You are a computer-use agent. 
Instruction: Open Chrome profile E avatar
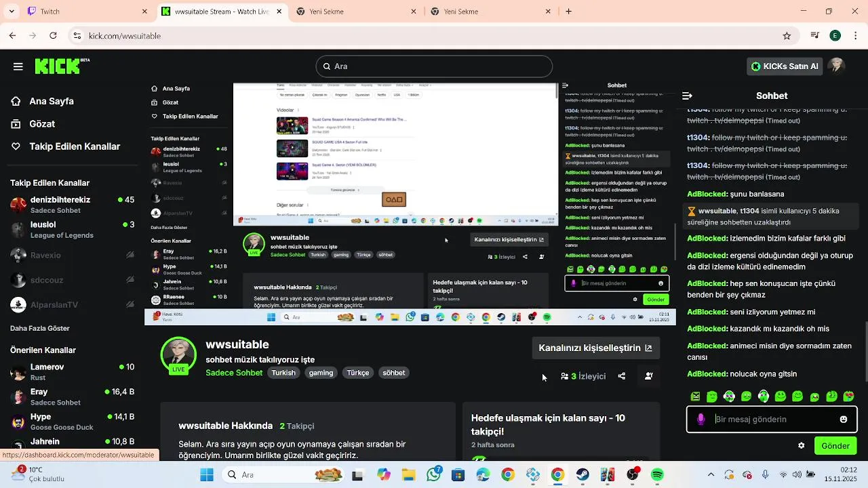click(x=835, y=36)
